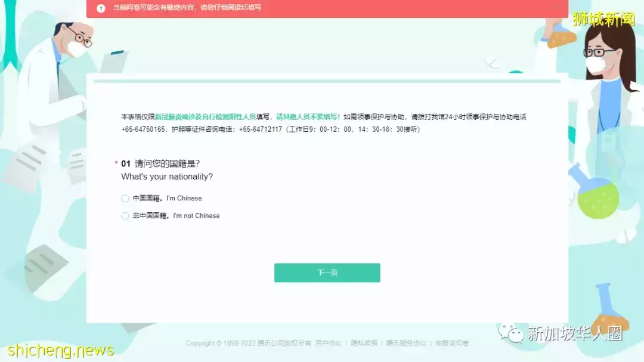Open the 用户协议 user agreement link

click(x=327, y=344)
